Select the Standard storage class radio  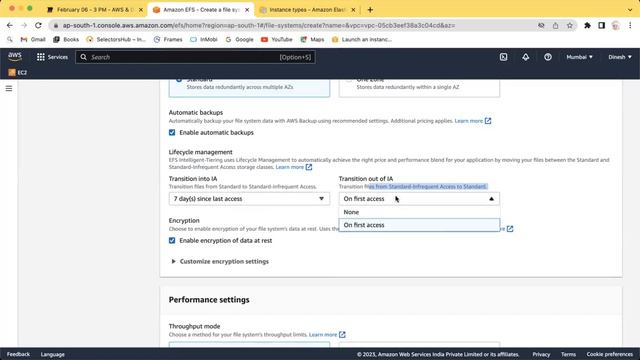click(x=179, y=80)
